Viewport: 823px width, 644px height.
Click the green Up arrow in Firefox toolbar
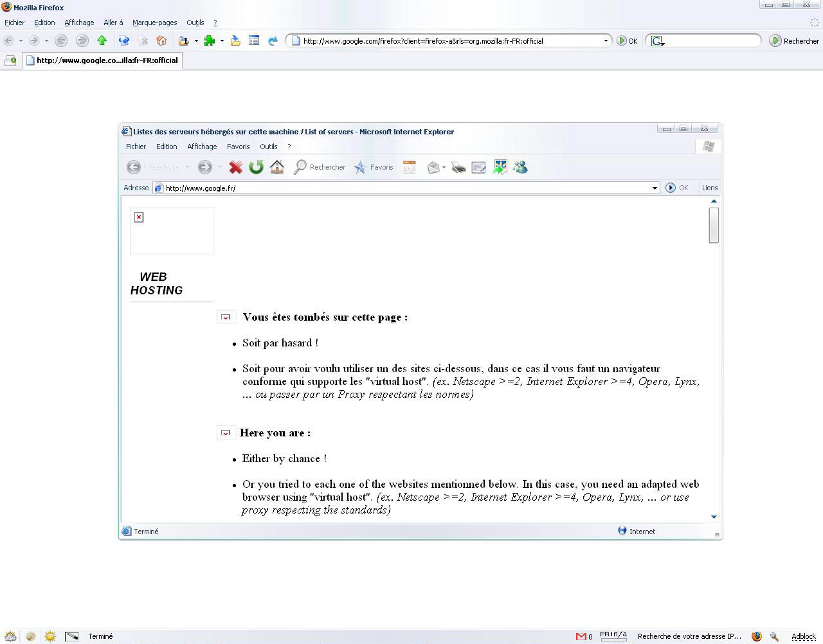pyautogui.click(x=102, y=40)
